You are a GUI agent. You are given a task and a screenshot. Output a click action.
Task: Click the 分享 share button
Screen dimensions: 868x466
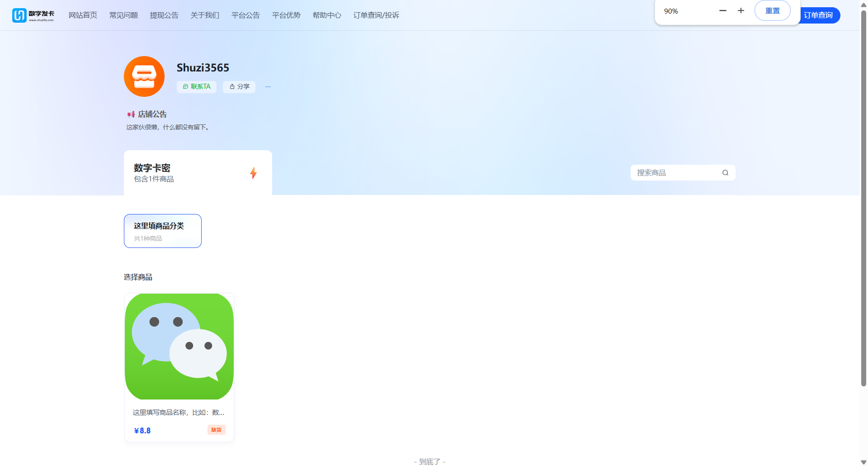coord(239,87)
